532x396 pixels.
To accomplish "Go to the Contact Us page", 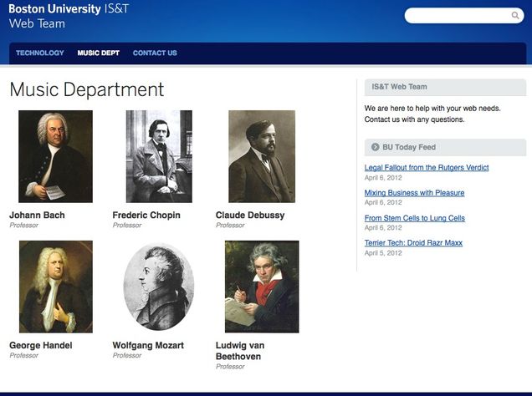I will tap(155, 53).
